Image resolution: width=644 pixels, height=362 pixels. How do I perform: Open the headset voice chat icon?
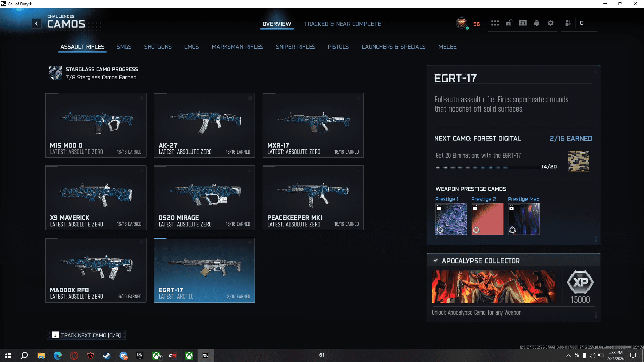point(523,23)
